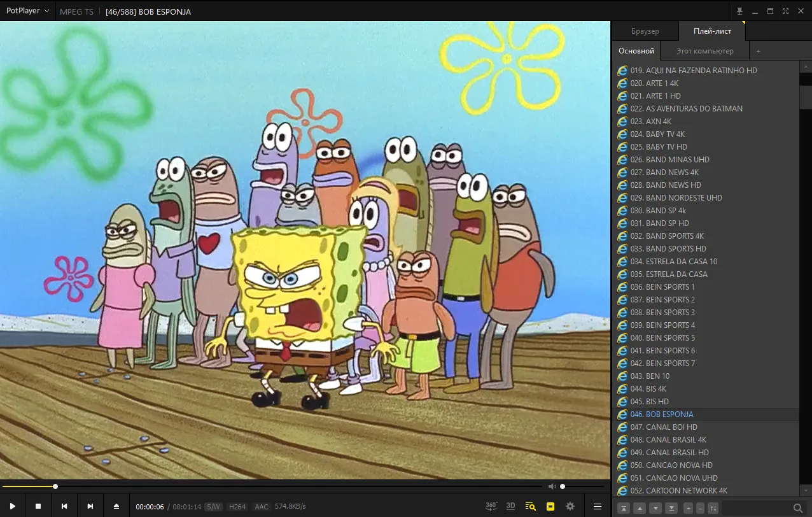
Task: Select 019. AQUI NA FAZENDA RATINHO HD
Action: pos(705,71)
